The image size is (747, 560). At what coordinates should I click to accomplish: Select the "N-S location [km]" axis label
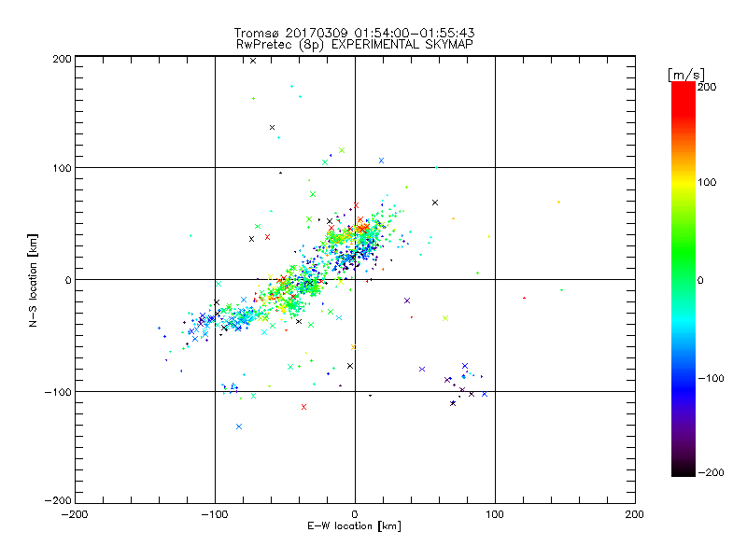click(x=33, y=281)
